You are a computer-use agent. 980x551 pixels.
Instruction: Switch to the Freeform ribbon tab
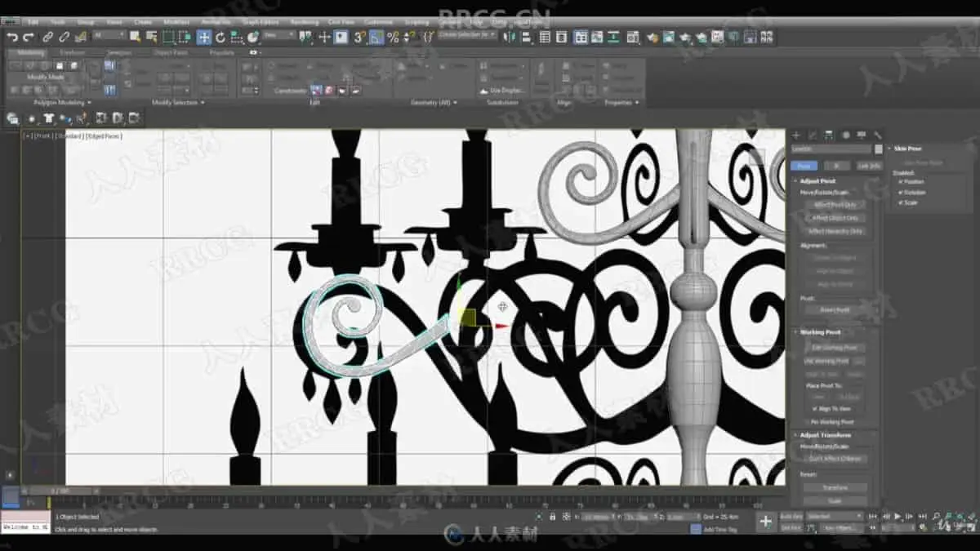coord(73,52)
